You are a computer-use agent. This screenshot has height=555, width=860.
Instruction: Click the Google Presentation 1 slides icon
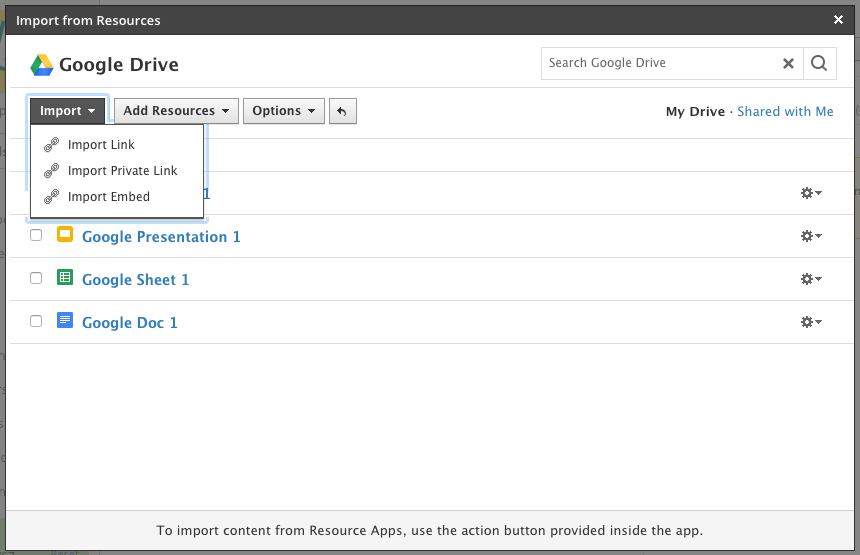65,234
